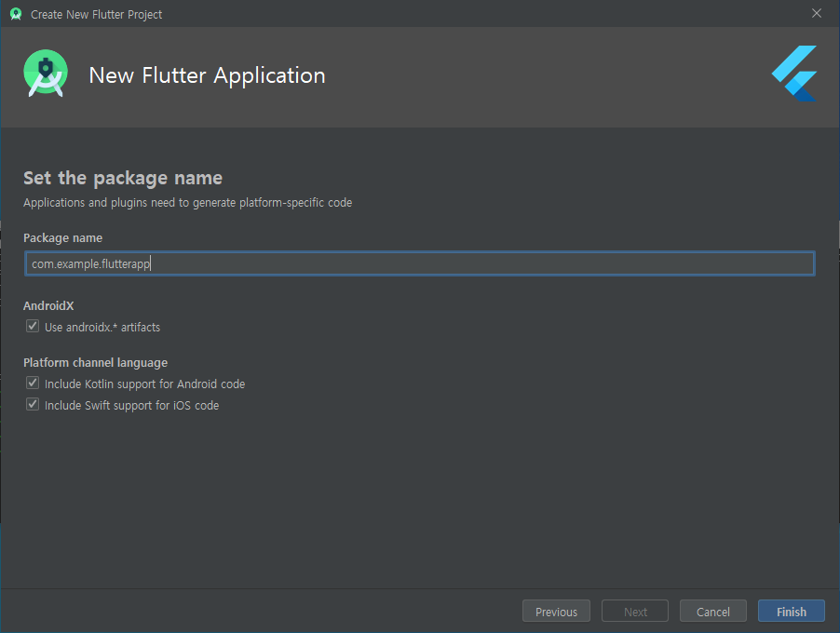Image resolution: width=840 pixels, height=633 pixels.
Task: Click the Flutter logo in the header
Action: click(x=794, y=74)
